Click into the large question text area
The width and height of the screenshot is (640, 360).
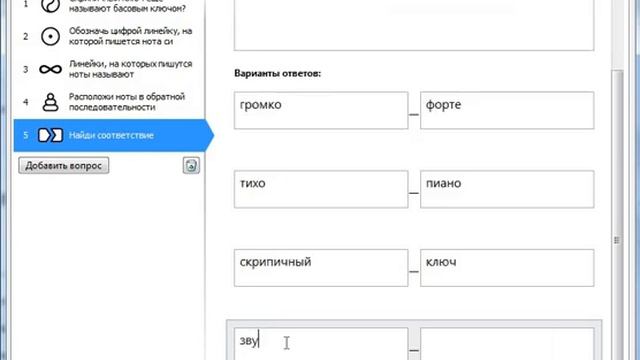414,24
